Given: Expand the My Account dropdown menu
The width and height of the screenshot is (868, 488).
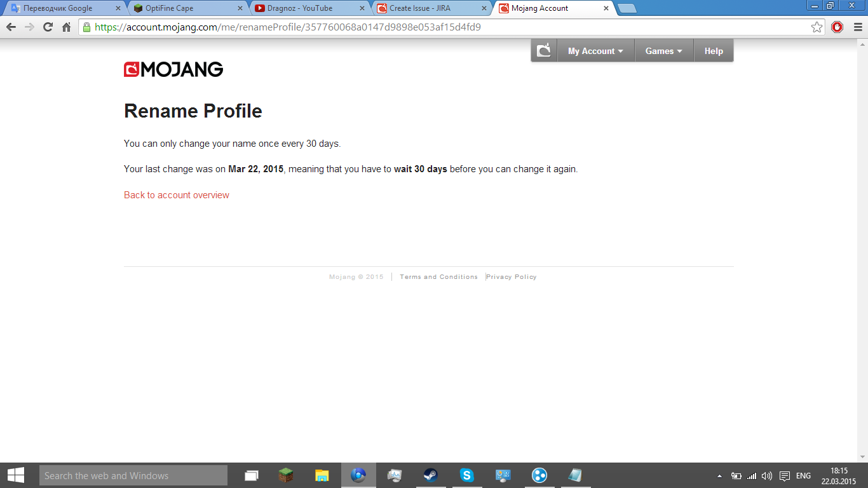Looking at the screenshot, I should (x=595, y=51).
